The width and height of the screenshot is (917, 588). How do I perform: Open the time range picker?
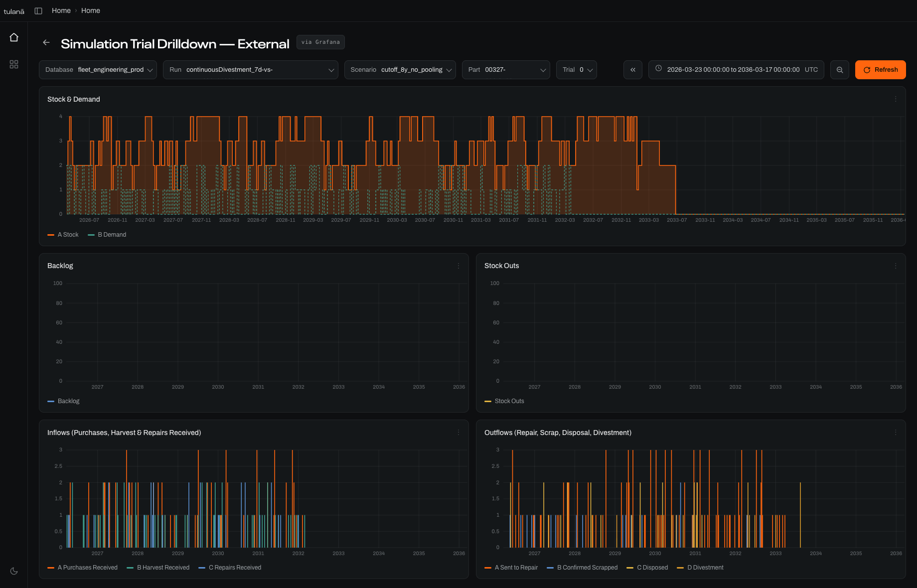coord(736,70)
